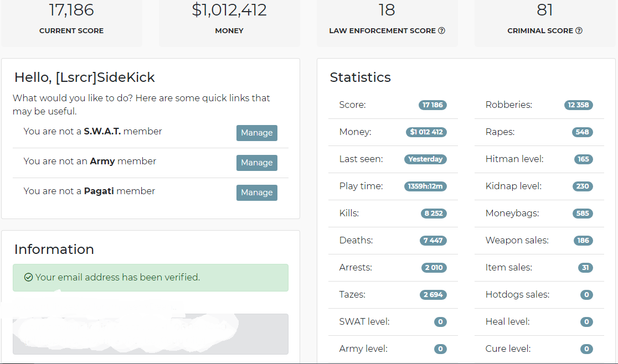Click the Current Score card
The image size is (618, 364).
tap(71, 23)
